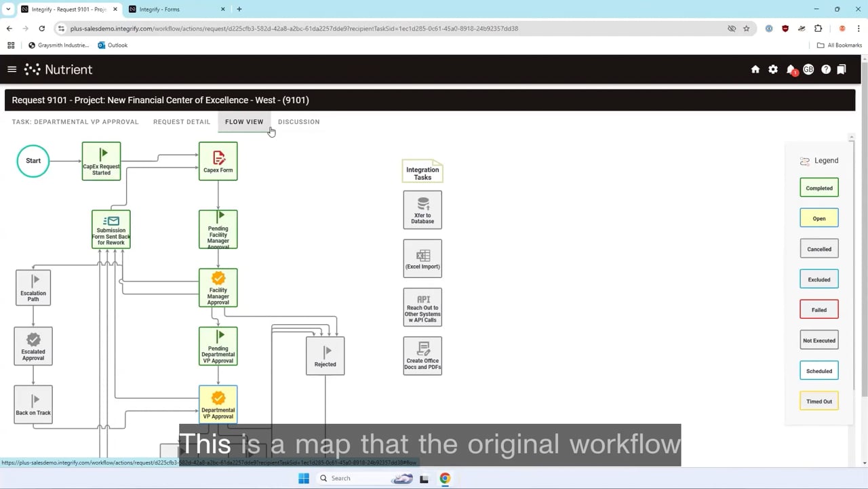The width and height of the screenshot is (868, 489).
Task: Open the Discussion tab
Action: click(x=299, y=122)
